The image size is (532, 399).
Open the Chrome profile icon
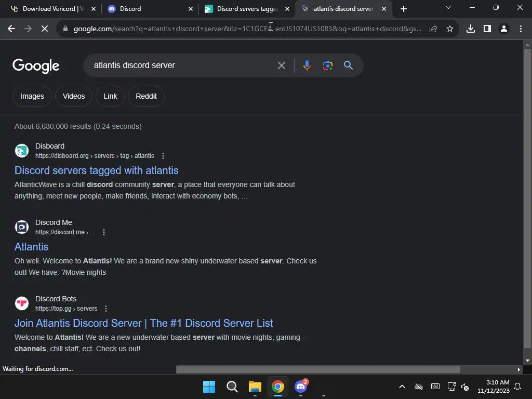pyautogui.click(x=504, y=29)
